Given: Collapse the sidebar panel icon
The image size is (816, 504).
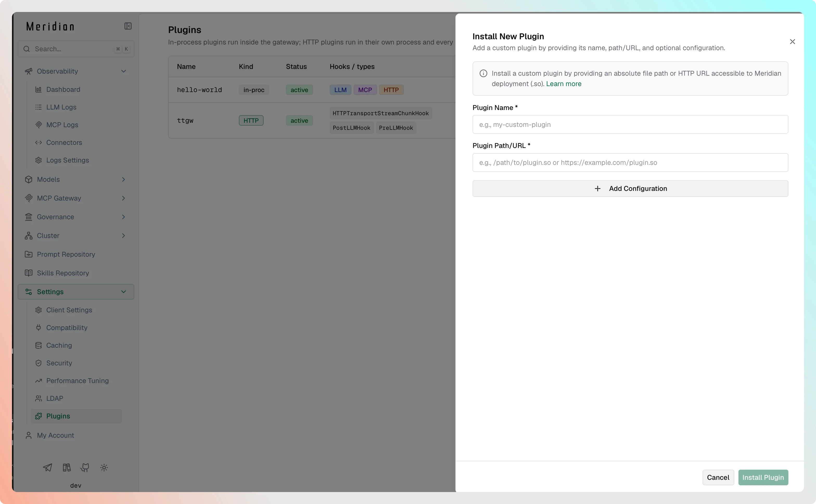Looking at the screenshot, I should pos(128,26).
